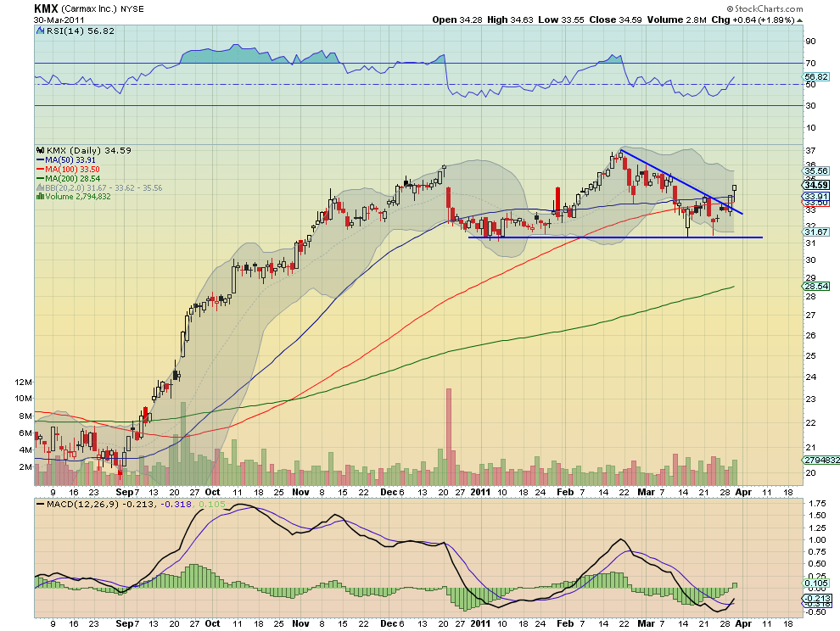This screenshot has width=840, height=631.
Task: Click the MA(100) 33.50 legend entry
Action: (72, 170)
